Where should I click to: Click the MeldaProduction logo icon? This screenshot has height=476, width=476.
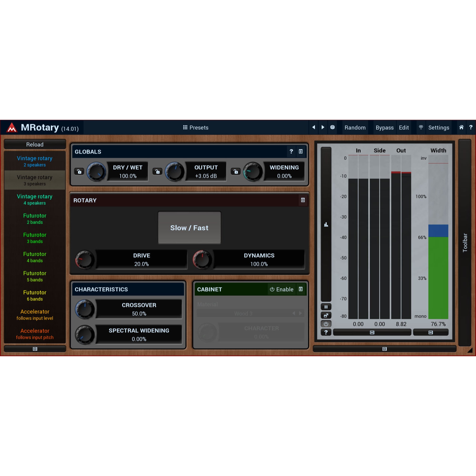pyautogui.click(x=12, y=127)
